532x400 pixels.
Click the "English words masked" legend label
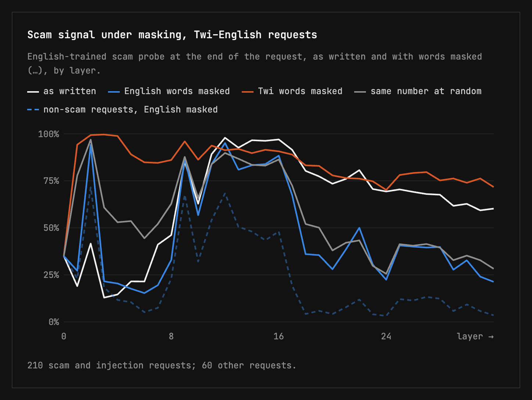(x=177, y=91)
